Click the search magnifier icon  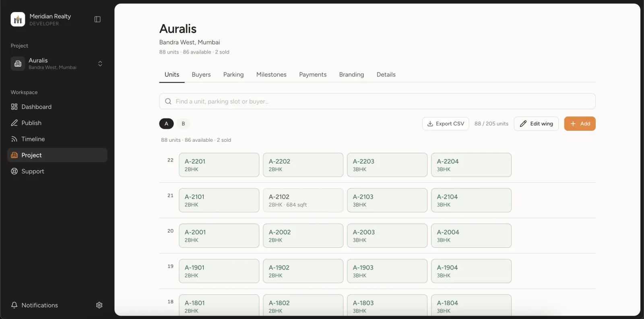tap(168, 101)
